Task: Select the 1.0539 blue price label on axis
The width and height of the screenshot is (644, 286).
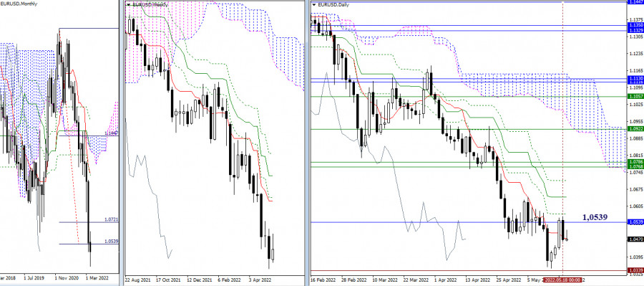Action: click(x=635, y=222)
